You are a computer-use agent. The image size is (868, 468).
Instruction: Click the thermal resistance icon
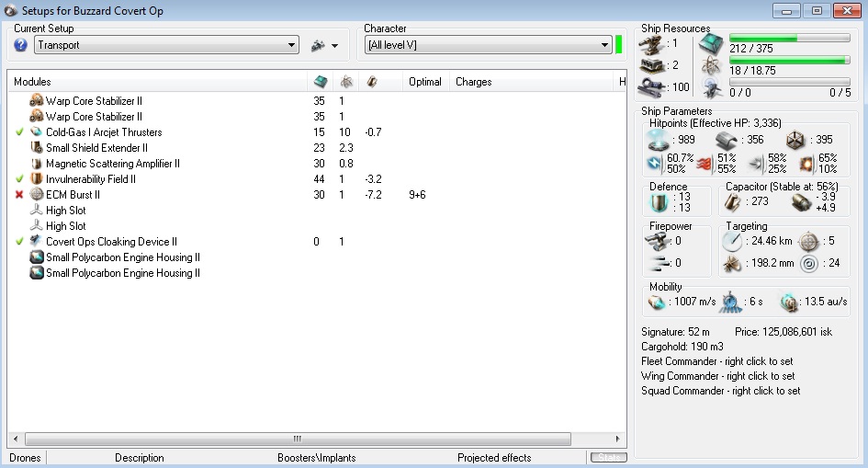(x=704, y=164)
